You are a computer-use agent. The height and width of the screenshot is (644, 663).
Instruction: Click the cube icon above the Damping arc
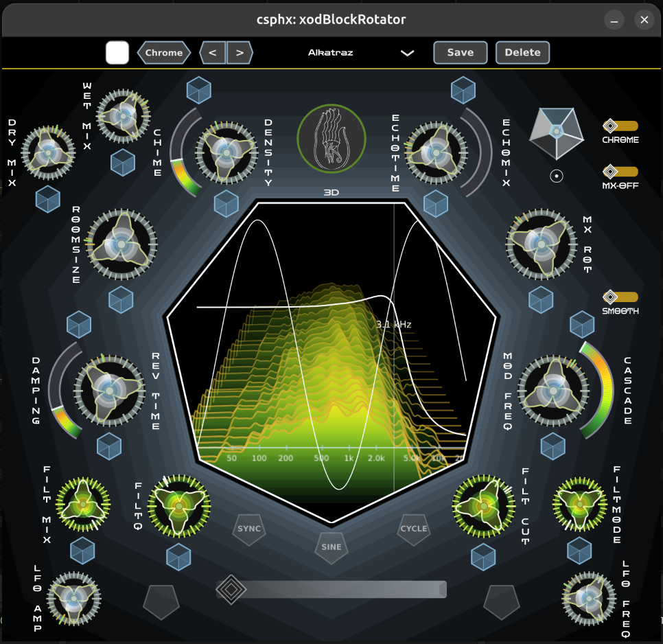tap(79, 325)
